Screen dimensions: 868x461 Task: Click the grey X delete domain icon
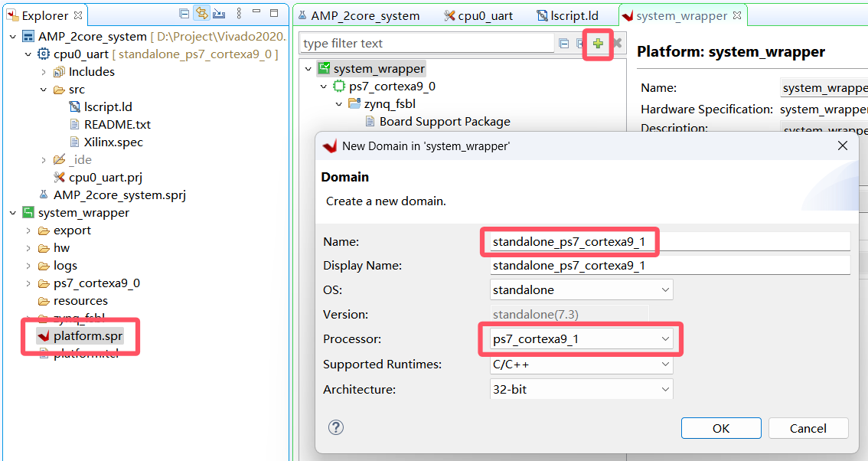pyautogui.click(x=617, y=43)
